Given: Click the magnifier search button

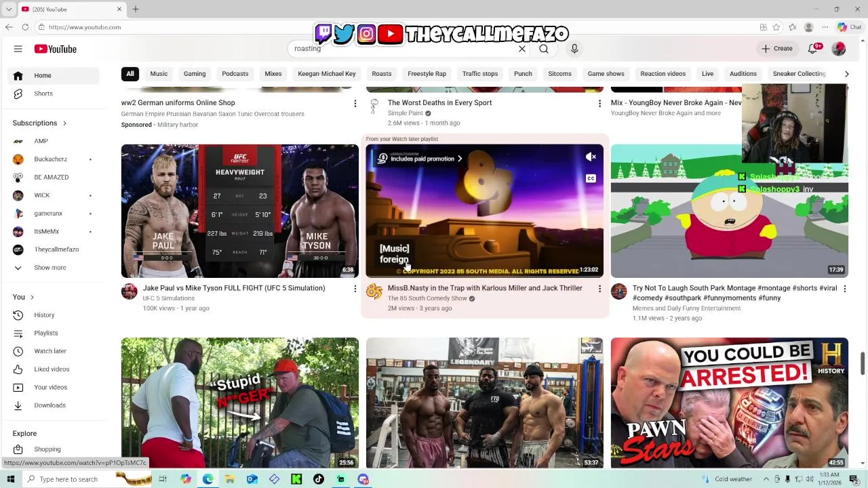Looking at the screenshot, I should pos(544,49).
